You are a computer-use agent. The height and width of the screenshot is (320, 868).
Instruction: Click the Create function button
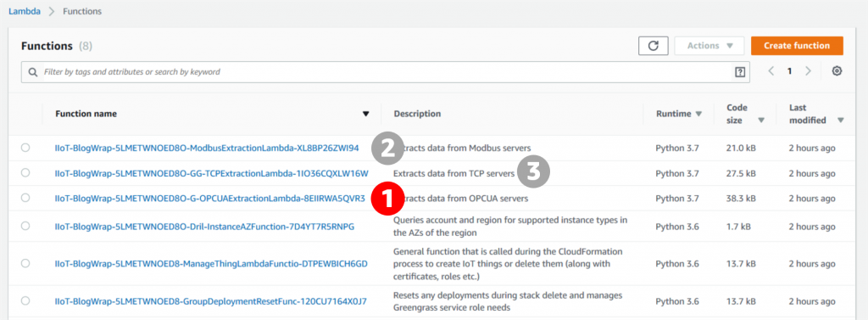pos(797,46)
